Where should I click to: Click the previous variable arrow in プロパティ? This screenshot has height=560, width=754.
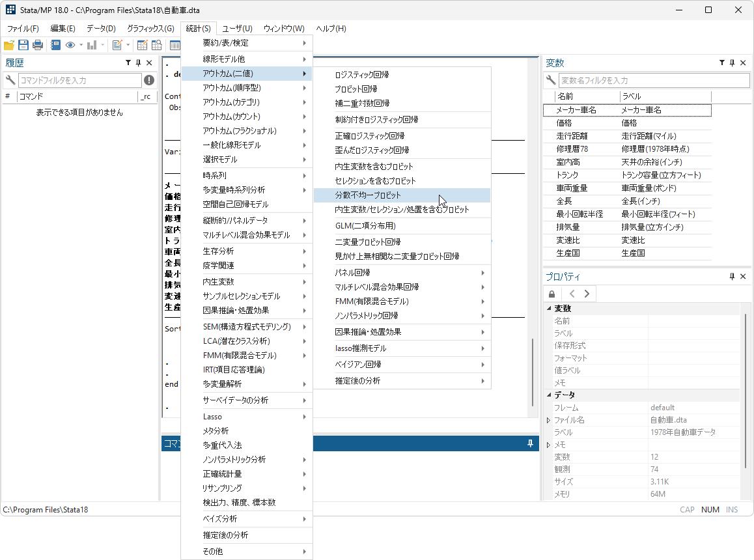(x=572, y=294)
